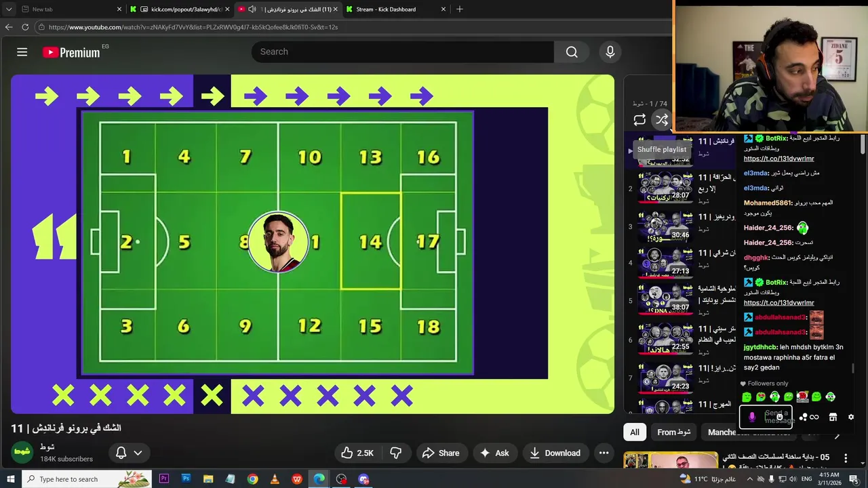This screenshot has width=868, height=488.
Task: Toggle shuffle playlist button
Action: [x=662, y=120]
